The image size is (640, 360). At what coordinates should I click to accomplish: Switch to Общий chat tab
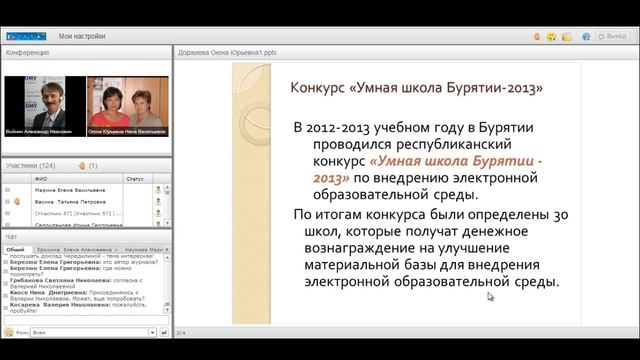[15, 249]
